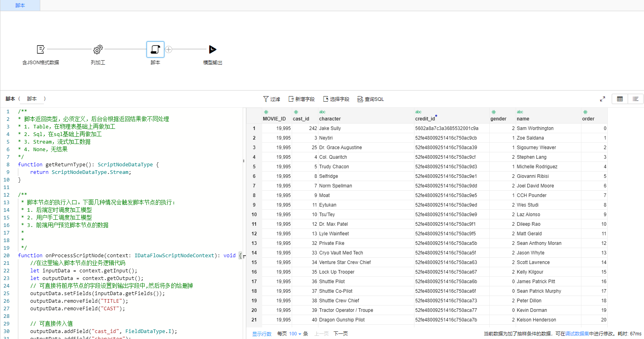Screen dimensions: 644x339
Task: Click the credit_id column header
Action: click(425, 118)
